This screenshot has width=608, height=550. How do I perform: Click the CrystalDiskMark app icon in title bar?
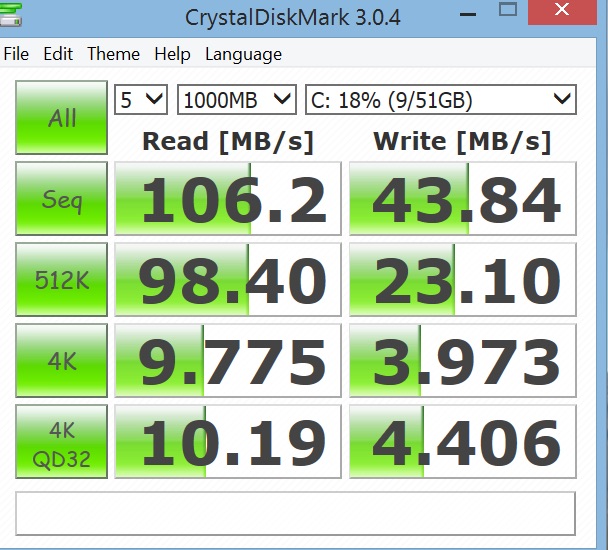[x=10, y=15]
